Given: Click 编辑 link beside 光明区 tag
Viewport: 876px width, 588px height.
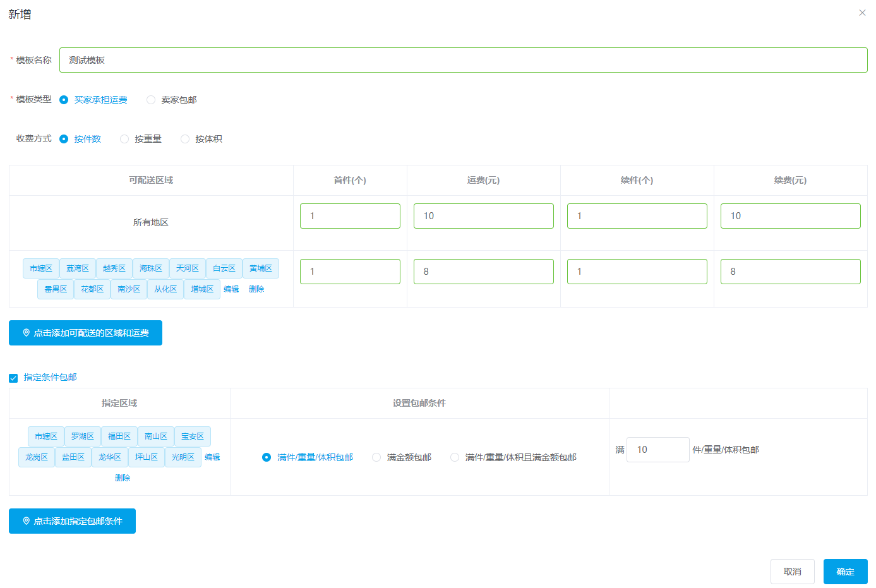Looking at the screenshot, I should (x=212, y=457).
